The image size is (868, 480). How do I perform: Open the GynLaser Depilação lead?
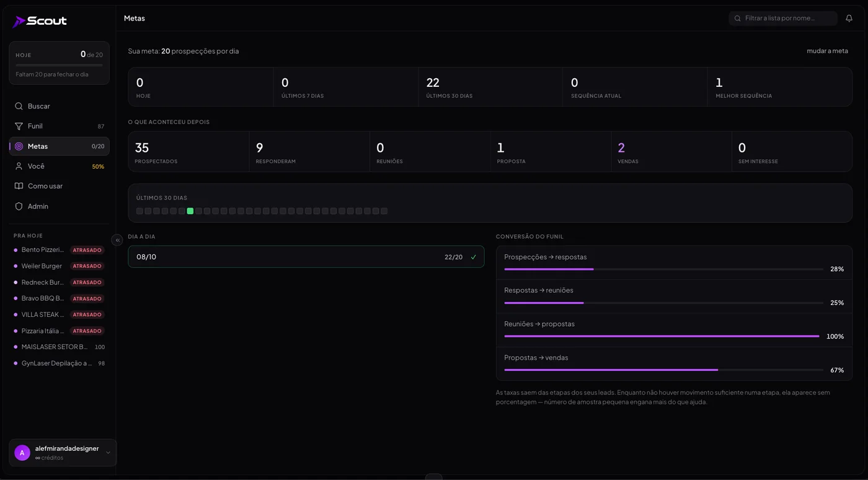tap(59, 363)
